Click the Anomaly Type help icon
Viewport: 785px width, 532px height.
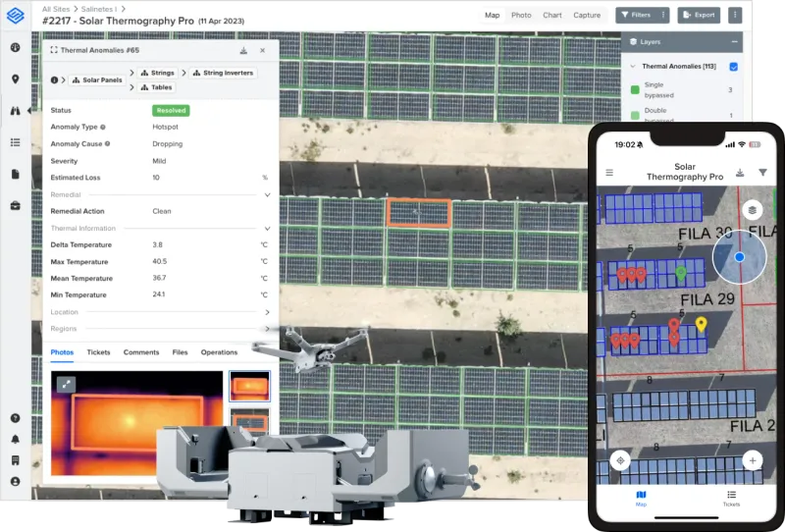pos(103,128)
